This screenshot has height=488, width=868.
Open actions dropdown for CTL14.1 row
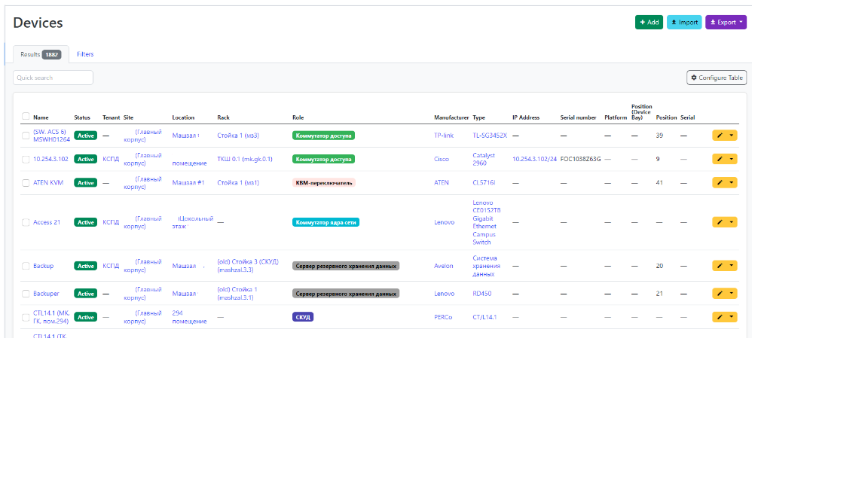tap(732, 317)
